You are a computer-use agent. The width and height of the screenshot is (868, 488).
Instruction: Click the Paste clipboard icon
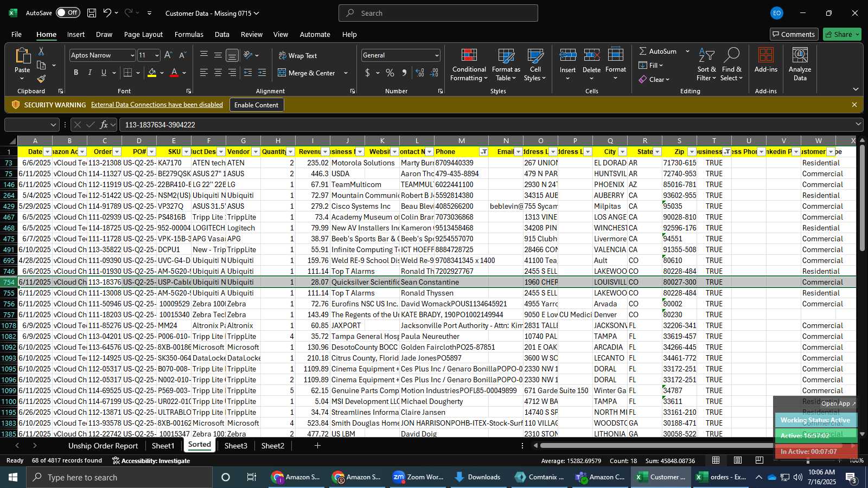pos(22,55)
